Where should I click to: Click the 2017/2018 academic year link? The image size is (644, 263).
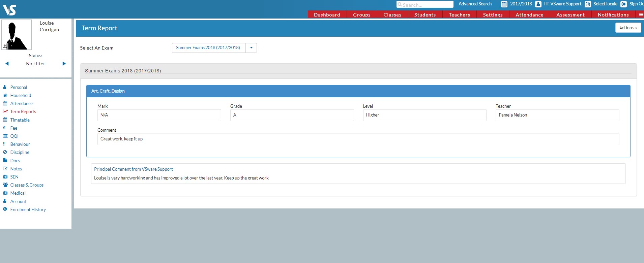click(521, 4)
